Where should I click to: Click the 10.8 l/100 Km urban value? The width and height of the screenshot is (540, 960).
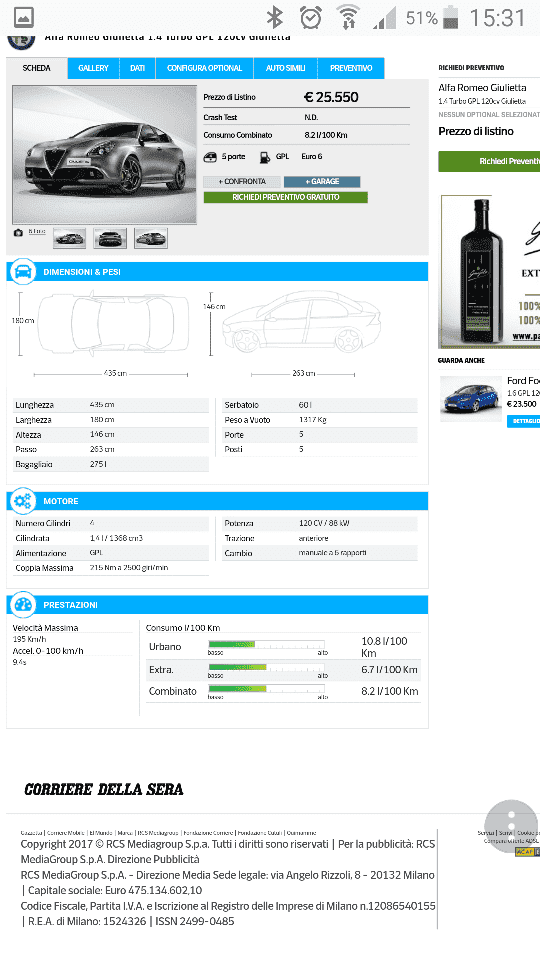pos(384,647)
